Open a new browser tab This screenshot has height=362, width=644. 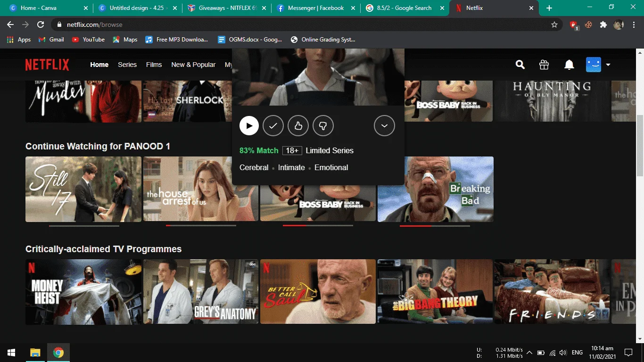(x=549, y=8)
